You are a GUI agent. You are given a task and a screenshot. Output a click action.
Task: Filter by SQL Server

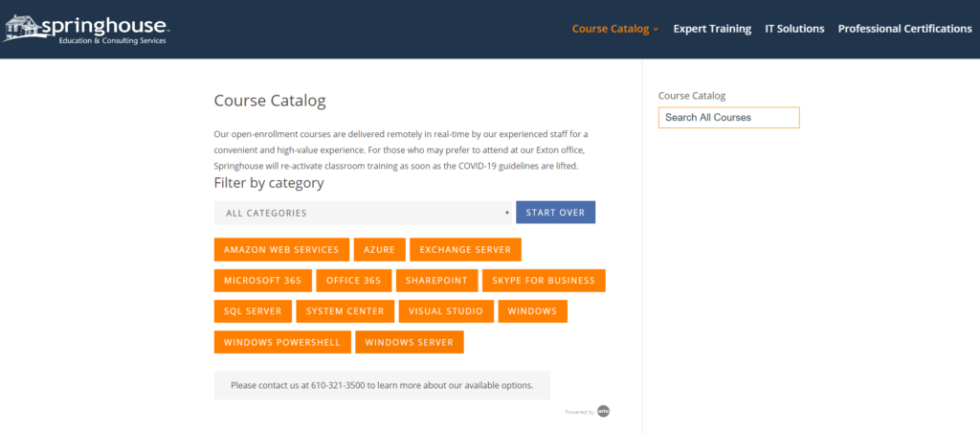click(x=253, y=310)
